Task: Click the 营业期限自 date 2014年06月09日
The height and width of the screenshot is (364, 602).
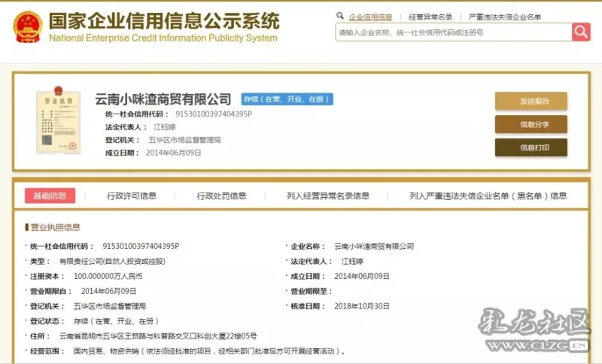Action: click(108, 291)
